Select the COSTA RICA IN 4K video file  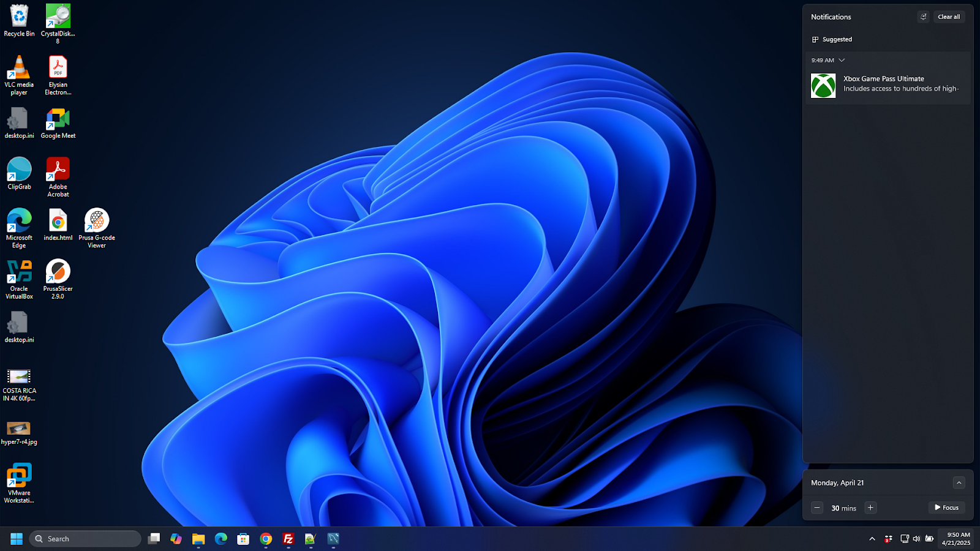(x=19, y=384)
